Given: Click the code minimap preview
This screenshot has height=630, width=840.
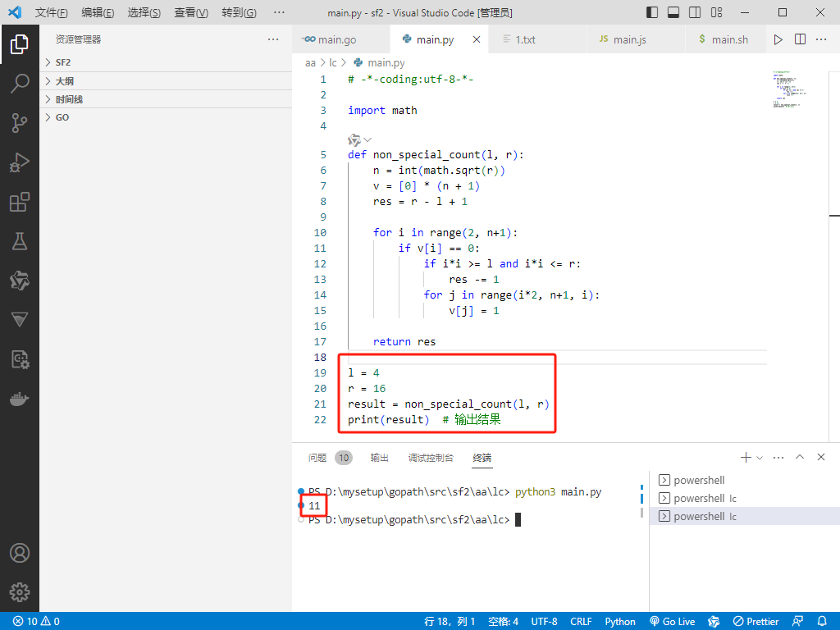Looking at the screenshot, I should 791,89.
